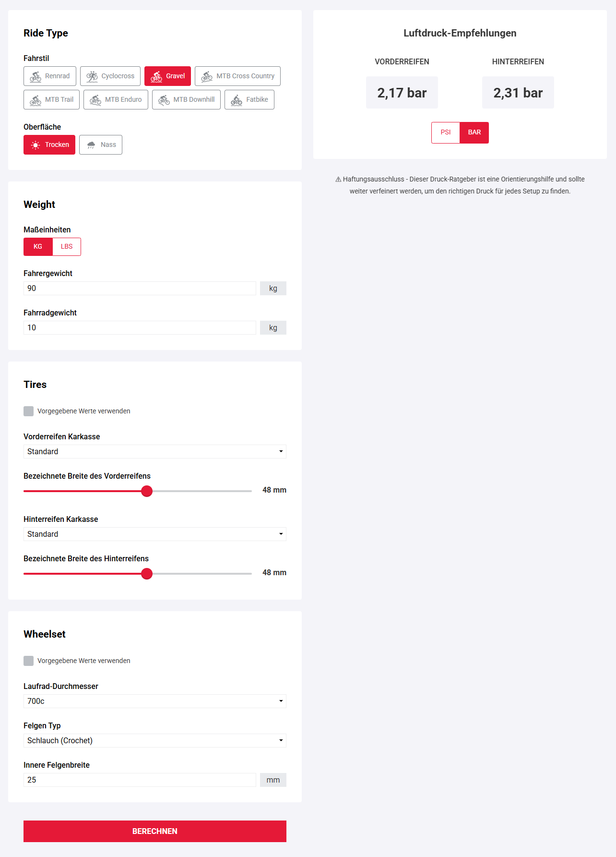The image size is (616, 857).
Task: Pick the MTB Cross Country icon
Action: click(207, 76)
